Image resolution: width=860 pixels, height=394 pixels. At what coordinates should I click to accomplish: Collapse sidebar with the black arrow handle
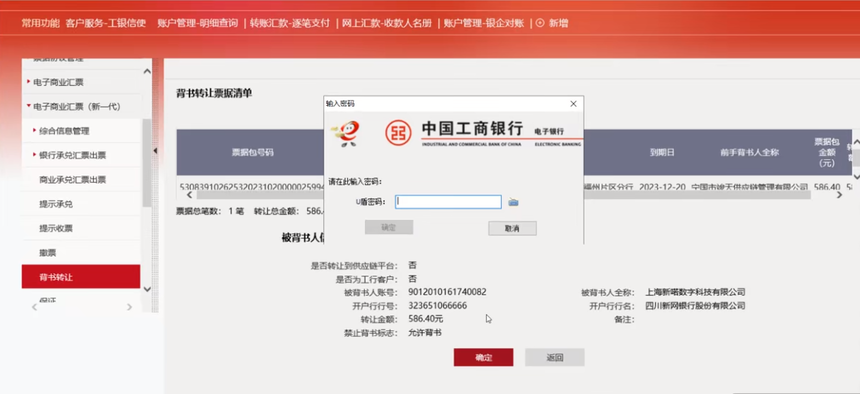pos(155,151)
